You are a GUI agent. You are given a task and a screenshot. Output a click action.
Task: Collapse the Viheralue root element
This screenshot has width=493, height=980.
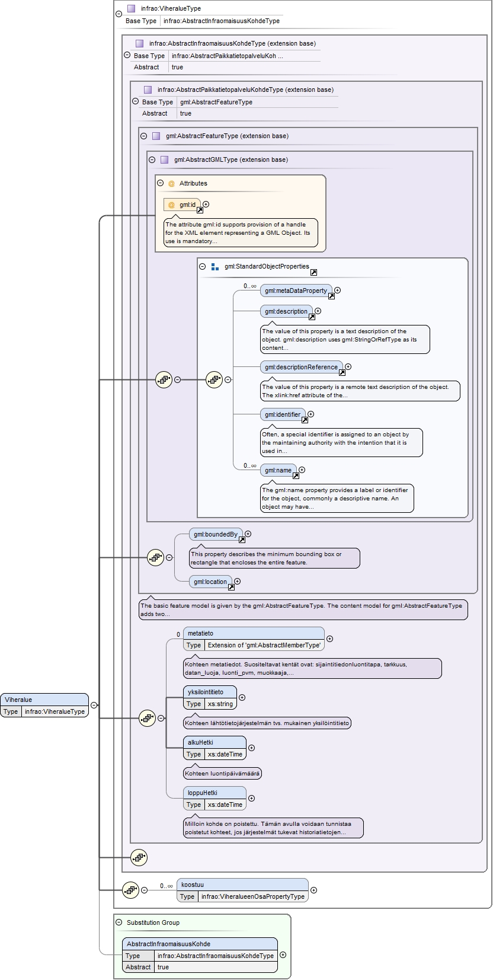[94, 705]
